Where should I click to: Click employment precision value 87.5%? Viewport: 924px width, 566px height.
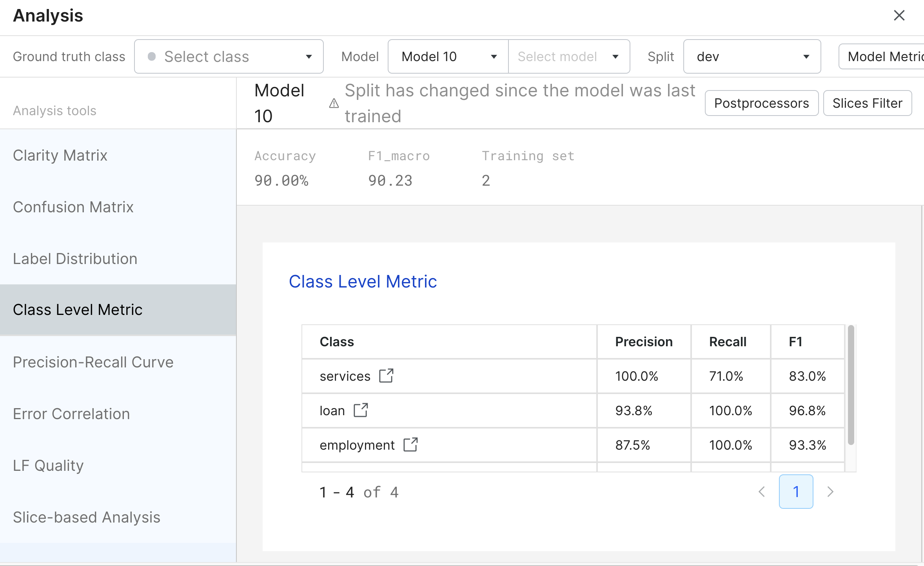633,445
